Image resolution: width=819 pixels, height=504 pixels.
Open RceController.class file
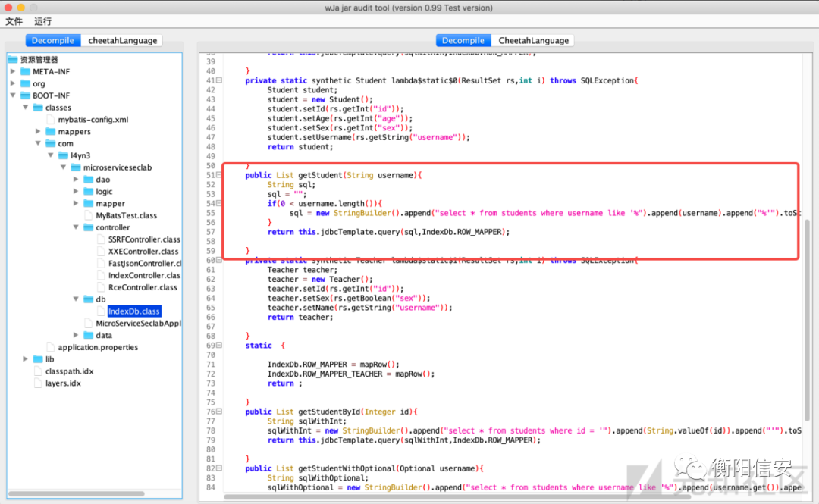click(x=143, y=288)
